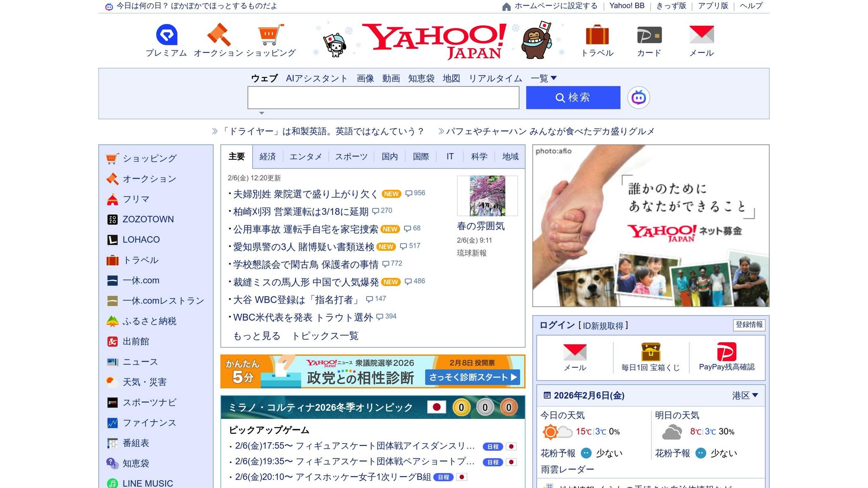Open ZOZOTOWN from the sidebar
This screenshot has width=868, height=488.
click(148, 219)
